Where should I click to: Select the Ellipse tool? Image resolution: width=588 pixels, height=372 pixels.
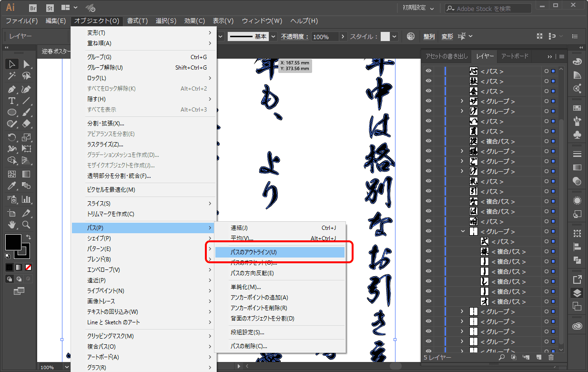(12, 113)
